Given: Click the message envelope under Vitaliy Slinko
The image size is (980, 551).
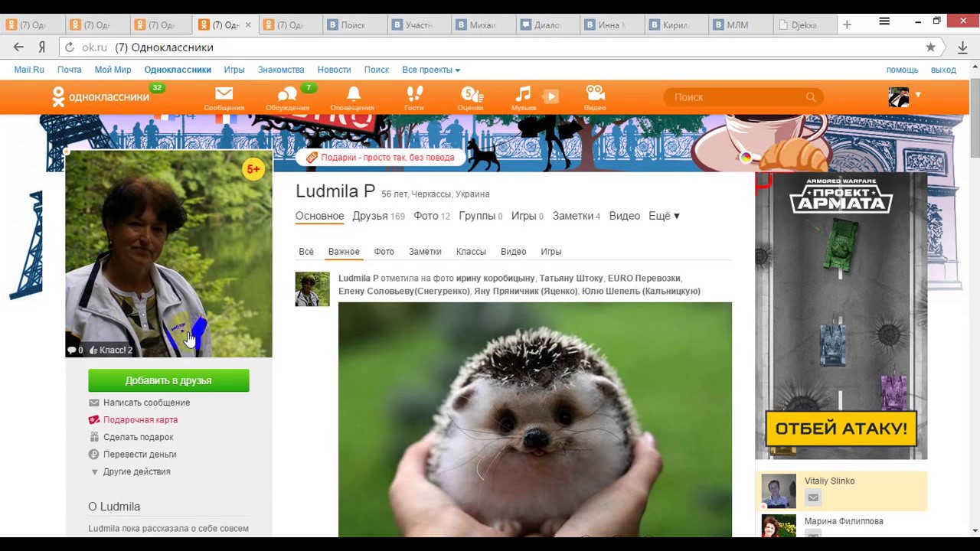Looking at the screenshot, I should pyautogui.click(x=813, y=497).
